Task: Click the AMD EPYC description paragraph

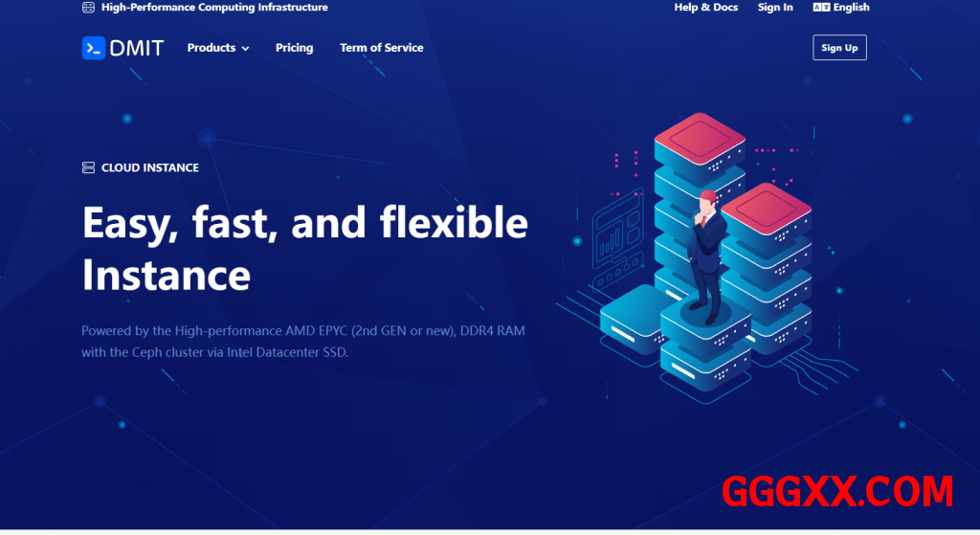Action: tap(302, 341)
